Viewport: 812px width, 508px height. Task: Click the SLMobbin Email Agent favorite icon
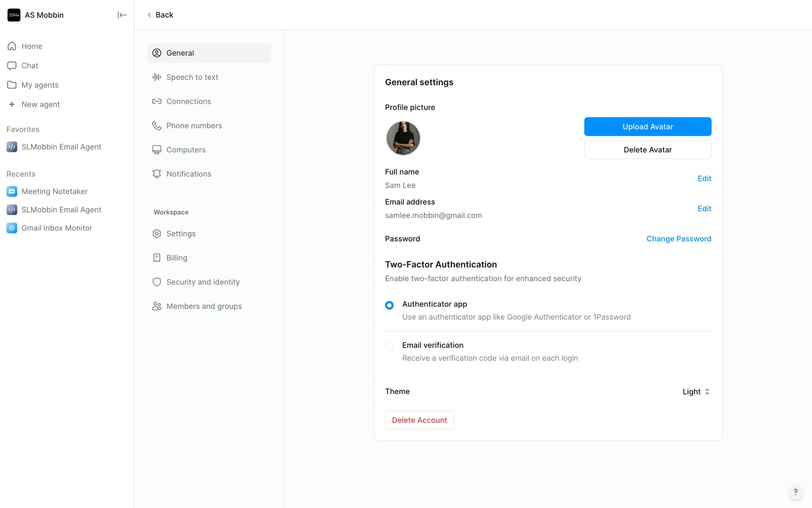12,147
